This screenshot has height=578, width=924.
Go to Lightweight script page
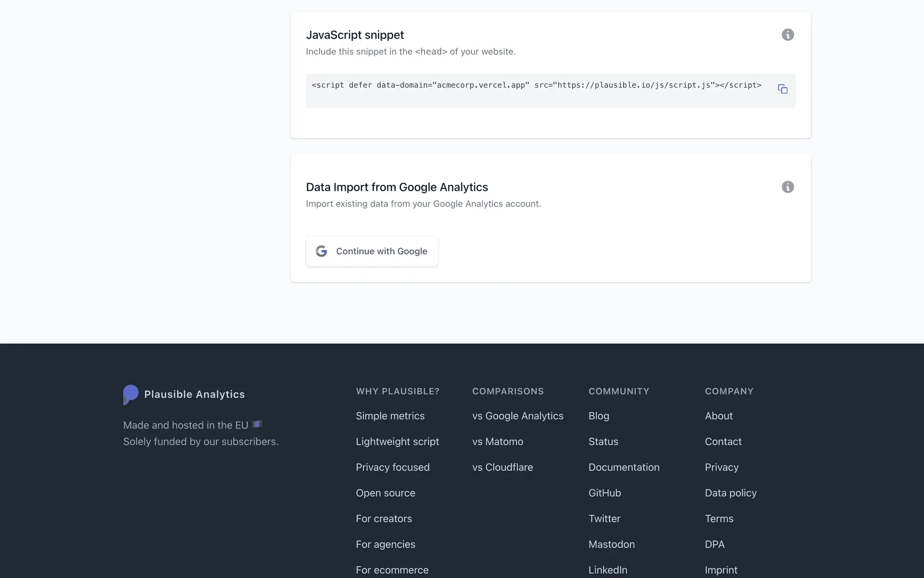[x=397, y=441]
